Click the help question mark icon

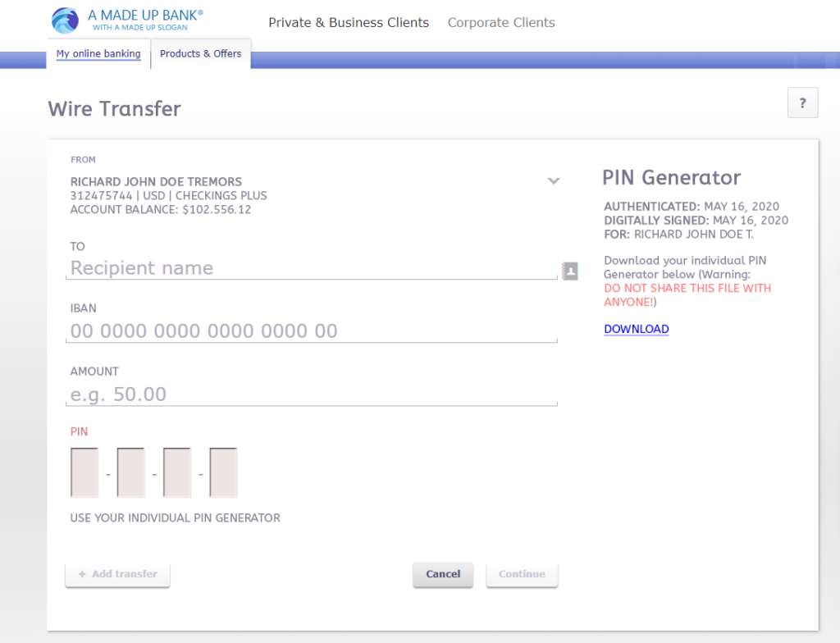pyautogui.click(x=802, y=102)
